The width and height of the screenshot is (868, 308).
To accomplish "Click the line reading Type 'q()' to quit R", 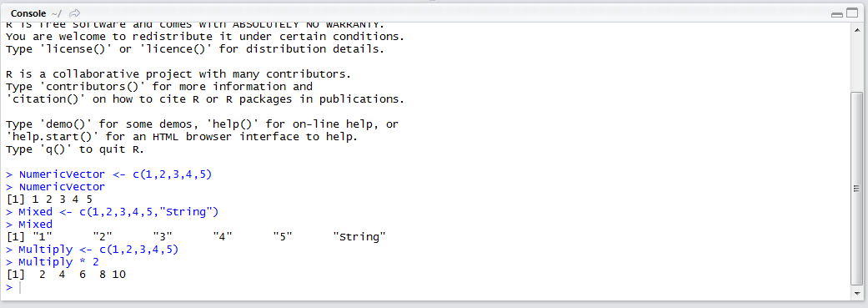I will (x=75, y=149).
